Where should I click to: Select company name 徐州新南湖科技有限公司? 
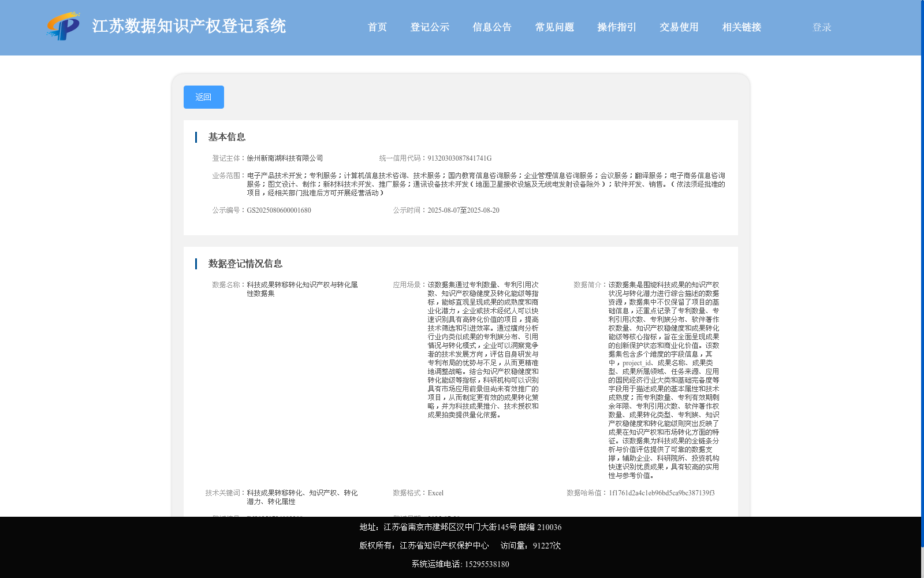285,158
